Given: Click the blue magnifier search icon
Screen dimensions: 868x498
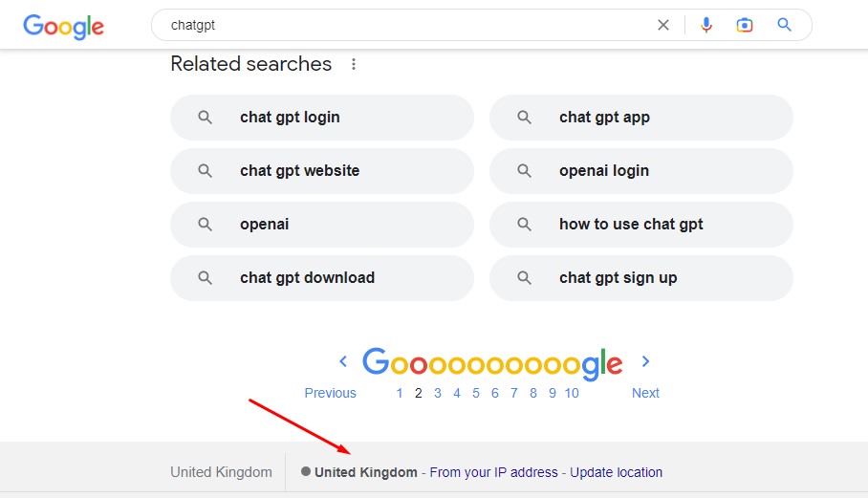Looking at the screenshot, I should pos(784,24).
